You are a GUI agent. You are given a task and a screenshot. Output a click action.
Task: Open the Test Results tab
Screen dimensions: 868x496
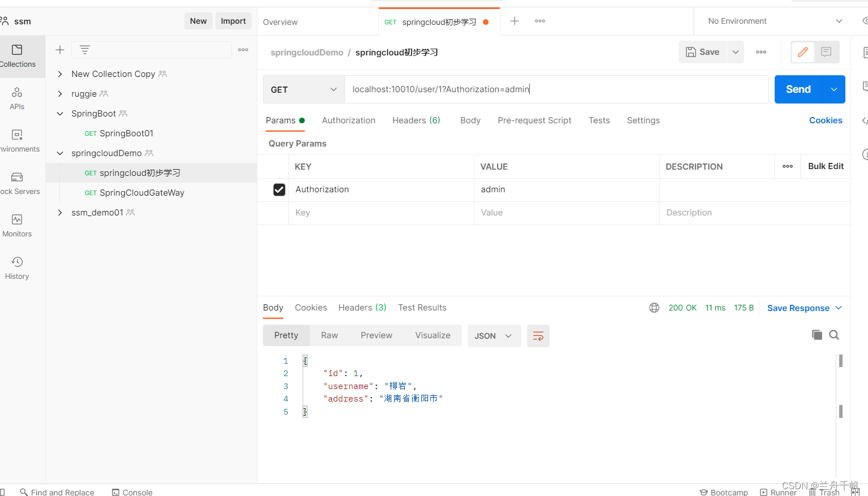pos(422,308)
